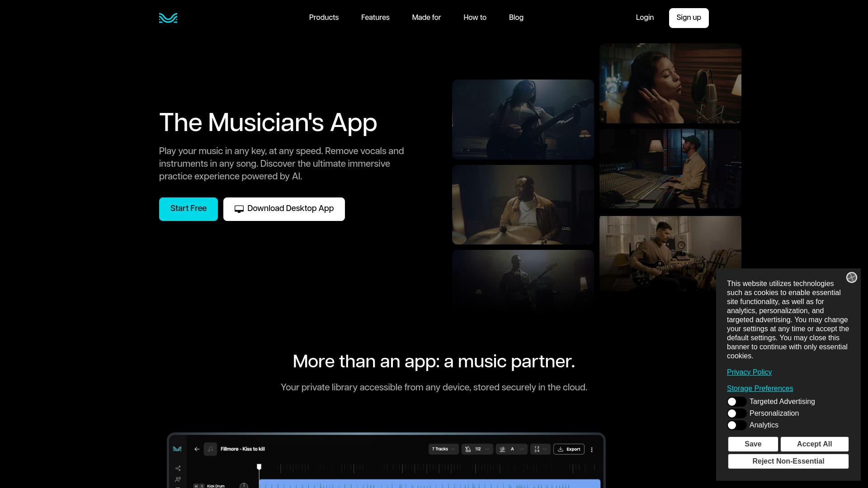This screenshot has width=868, height=488.
Task: Click the Sign up button
Action: pos(689,18)
